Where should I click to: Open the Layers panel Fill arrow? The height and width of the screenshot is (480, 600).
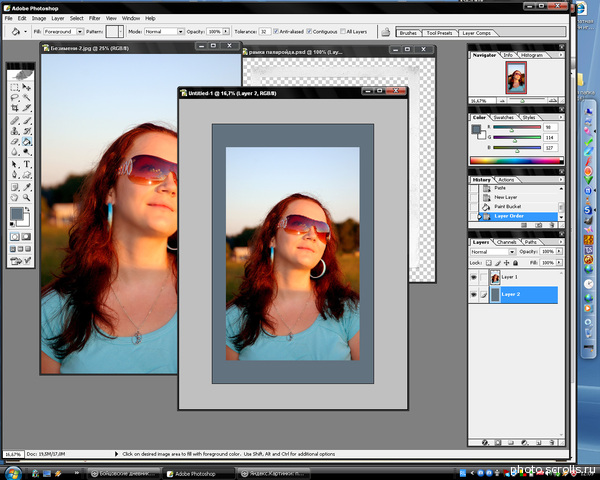click(x=559, y=263)
